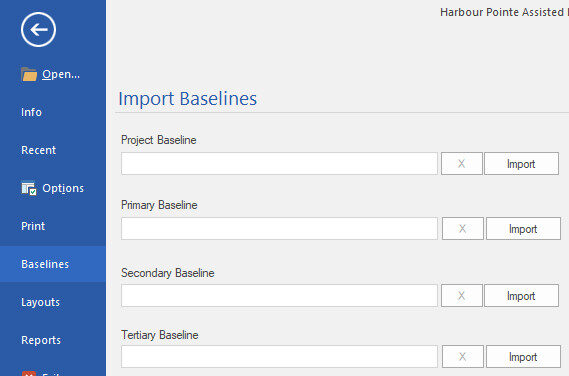
Task: Click the back arrow circle icon
Action: point(38,29)
